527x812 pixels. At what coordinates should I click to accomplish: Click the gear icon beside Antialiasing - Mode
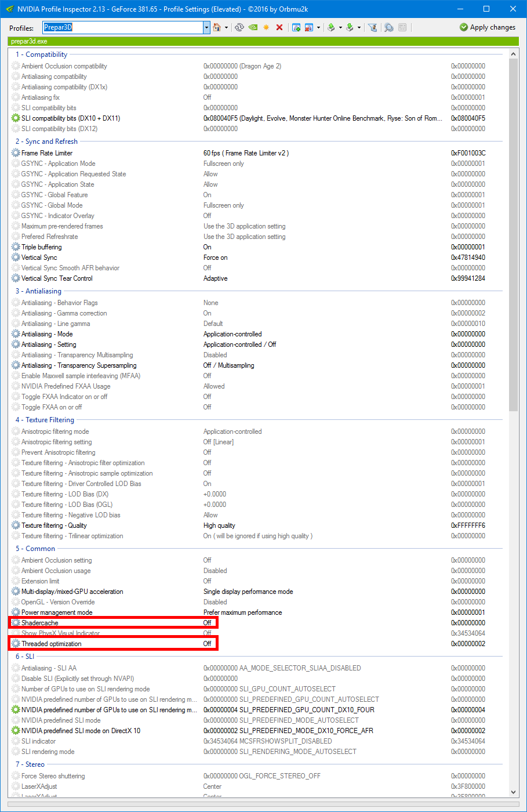click(x=16, y=334)
